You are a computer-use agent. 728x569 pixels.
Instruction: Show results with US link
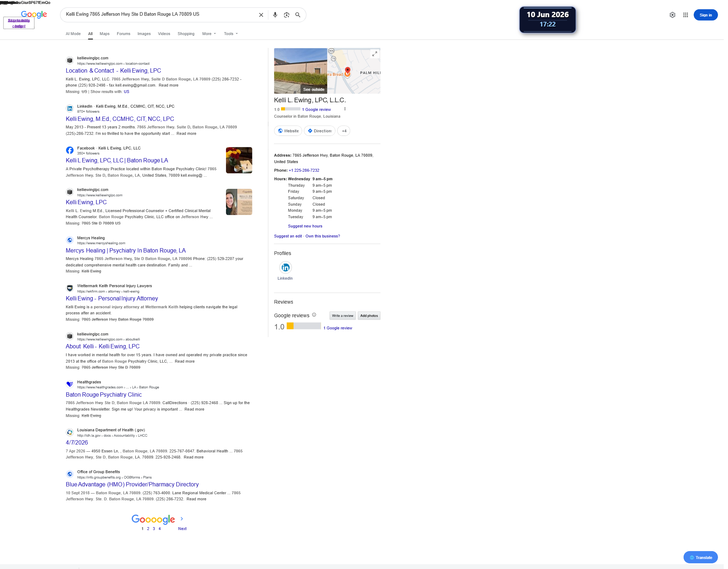pyautogui.click(x=127, y=92)
